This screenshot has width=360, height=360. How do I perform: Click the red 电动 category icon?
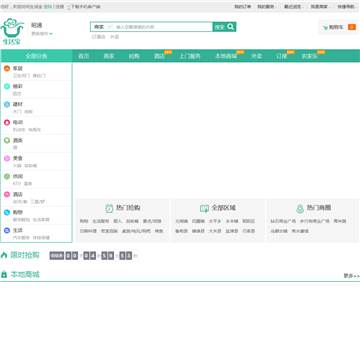click(7, 122)
